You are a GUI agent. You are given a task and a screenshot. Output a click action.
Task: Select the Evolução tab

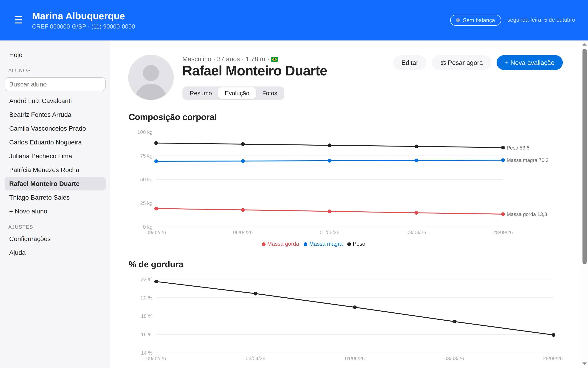tap(237, 93)
